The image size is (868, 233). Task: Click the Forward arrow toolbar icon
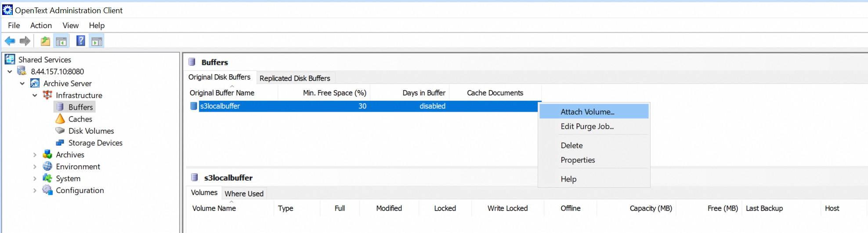coord(25,41)
